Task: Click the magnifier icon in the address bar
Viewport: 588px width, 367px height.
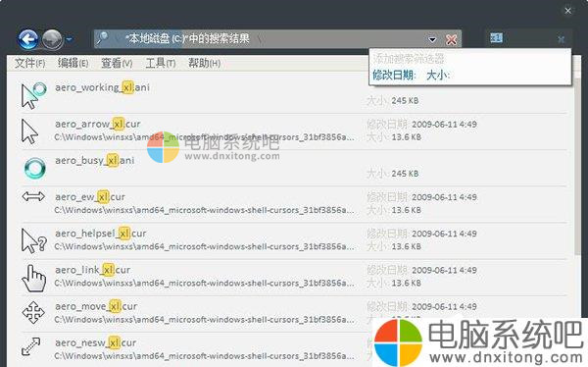Action: pyautogui.click(x=102, y=38)
